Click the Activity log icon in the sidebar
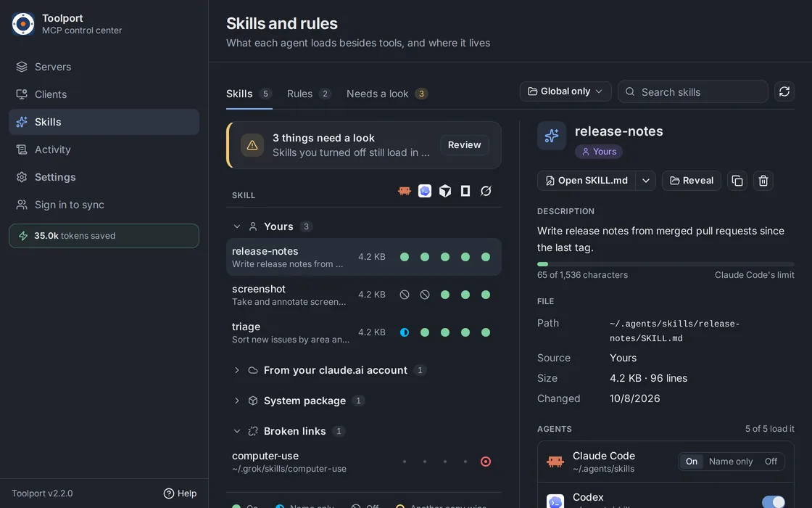The width and height of the screenshot is (812, 508). [x=22, y=149]
